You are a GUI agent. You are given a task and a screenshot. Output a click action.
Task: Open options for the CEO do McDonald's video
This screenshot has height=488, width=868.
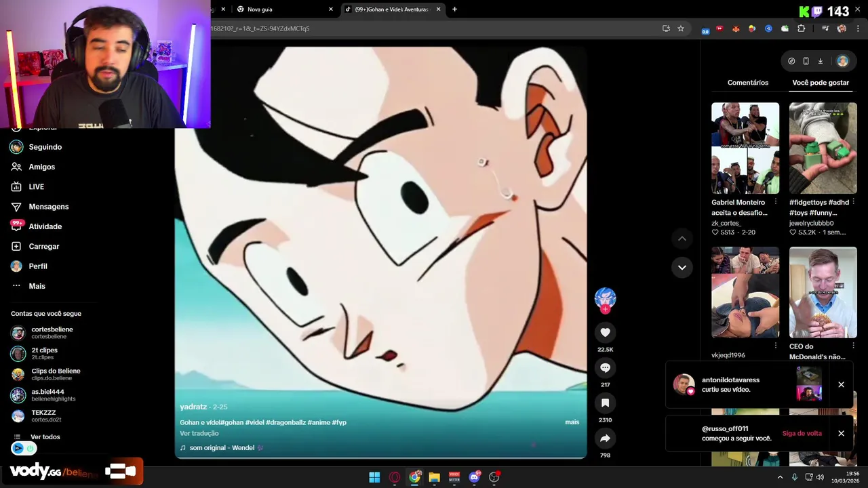[854, 346]
